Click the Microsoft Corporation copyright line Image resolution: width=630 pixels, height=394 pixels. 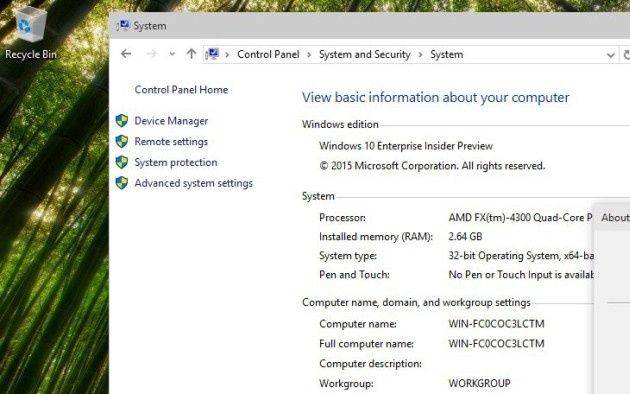(x=432, y=166)
